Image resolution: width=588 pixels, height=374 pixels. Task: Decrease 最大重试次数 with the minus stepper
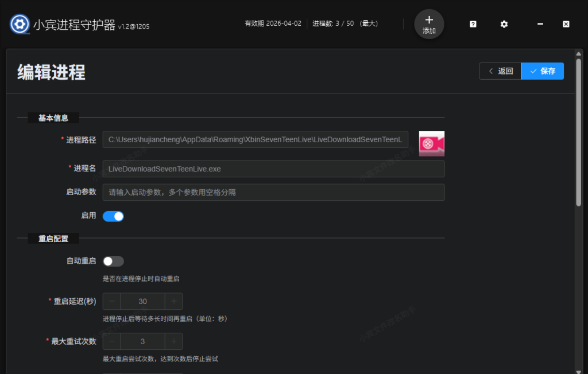click(x=111, y=341)
